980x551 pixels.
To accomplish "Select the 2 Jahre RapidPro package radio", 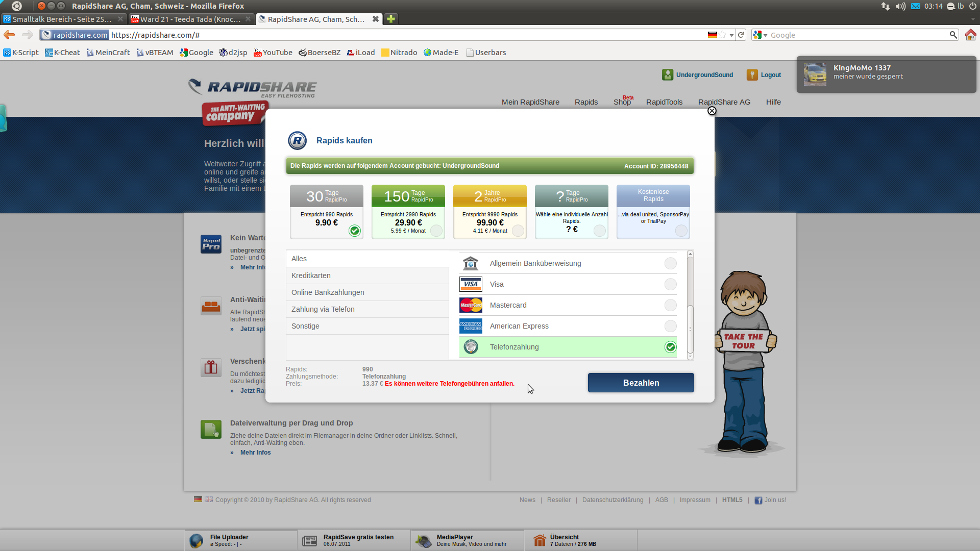I will (x=518, y=231).
